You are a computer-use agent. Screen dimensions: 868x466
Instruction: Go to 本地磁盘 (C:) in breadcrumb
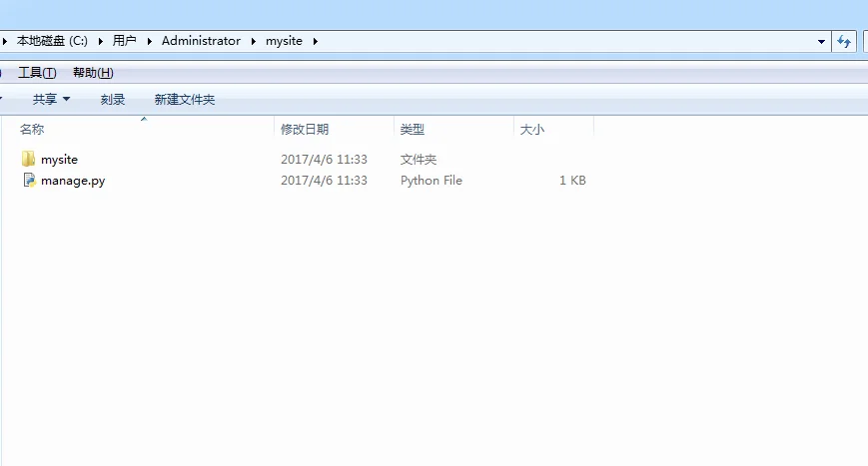[52, 41]
